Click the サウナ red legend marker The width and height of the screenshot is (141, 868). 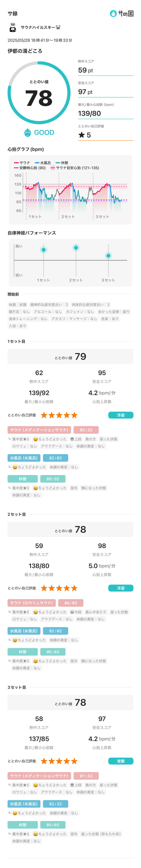(16, 163)
